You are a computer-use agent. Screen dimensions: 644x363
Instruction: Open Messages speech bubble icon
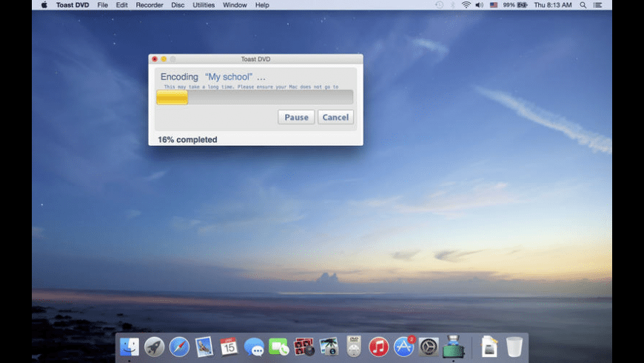coord(254,347)
